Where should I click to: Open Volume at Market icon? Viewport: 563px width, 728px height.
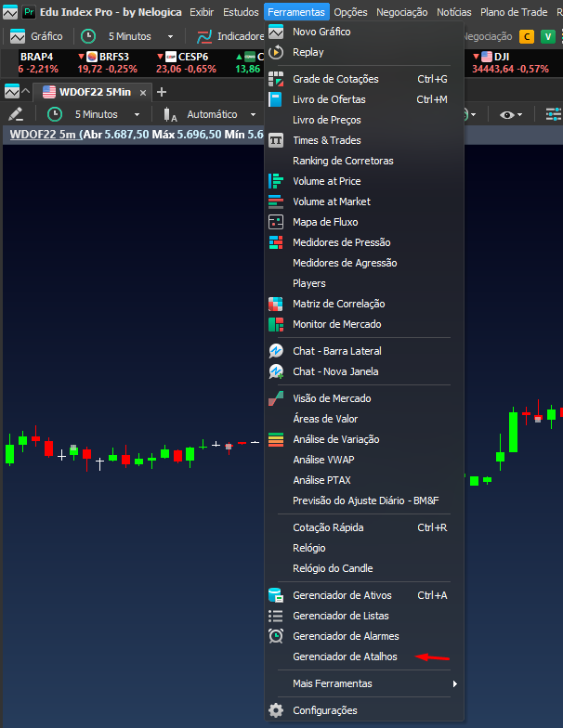click(276, 201)
